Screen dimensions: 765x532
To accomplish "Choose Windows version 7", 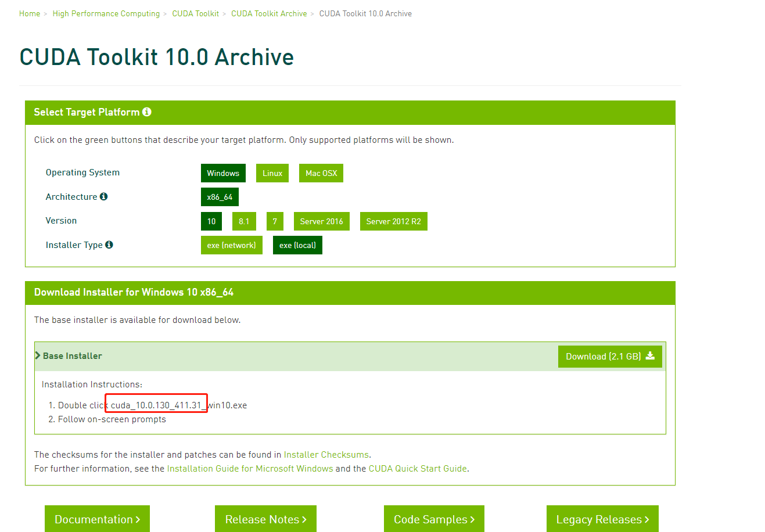I will point(275,221).
